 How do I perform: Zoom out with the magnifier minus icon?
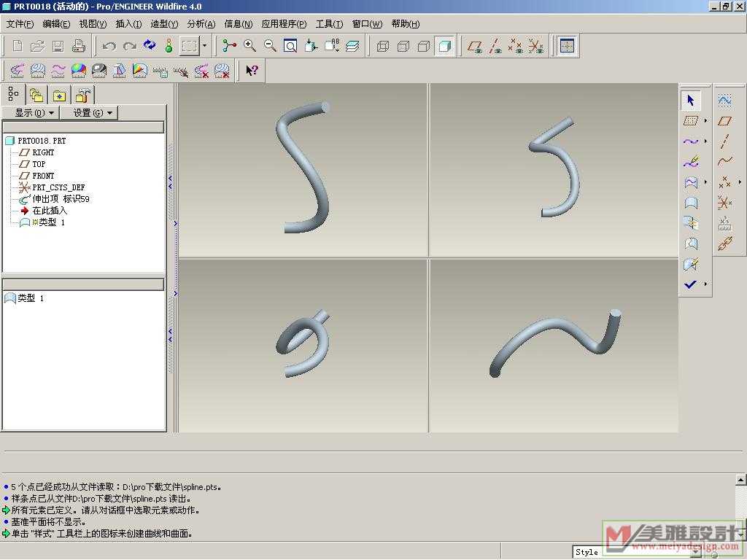coord(270,46)
